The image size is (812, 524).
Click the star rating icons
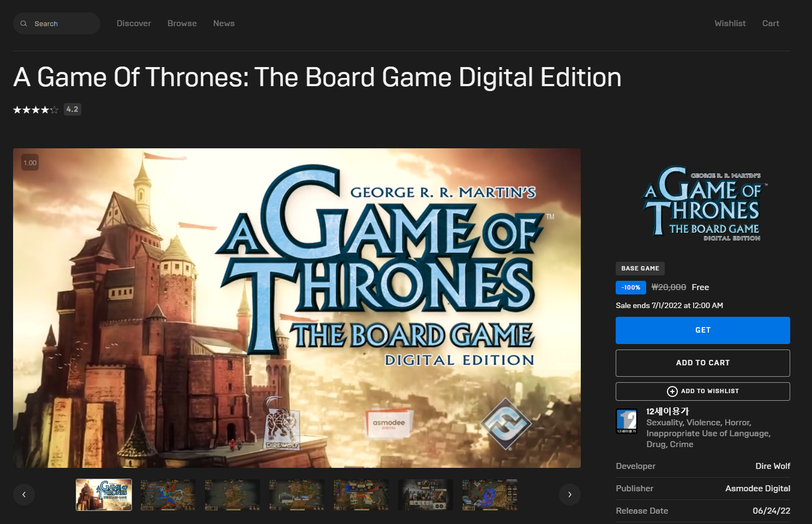coord(36,110)
